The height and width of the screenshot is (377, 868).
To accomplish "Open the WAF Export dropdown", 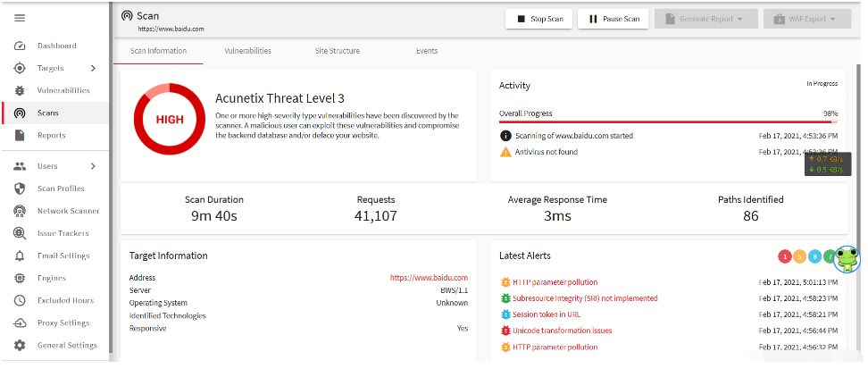I will [807, 19].
